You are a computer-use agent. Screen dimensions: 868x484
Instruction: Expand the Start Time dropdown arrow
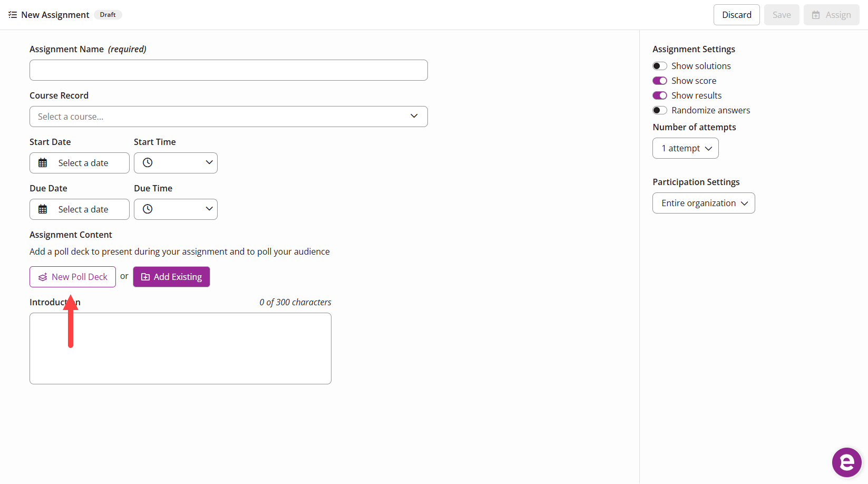(209, 162)
